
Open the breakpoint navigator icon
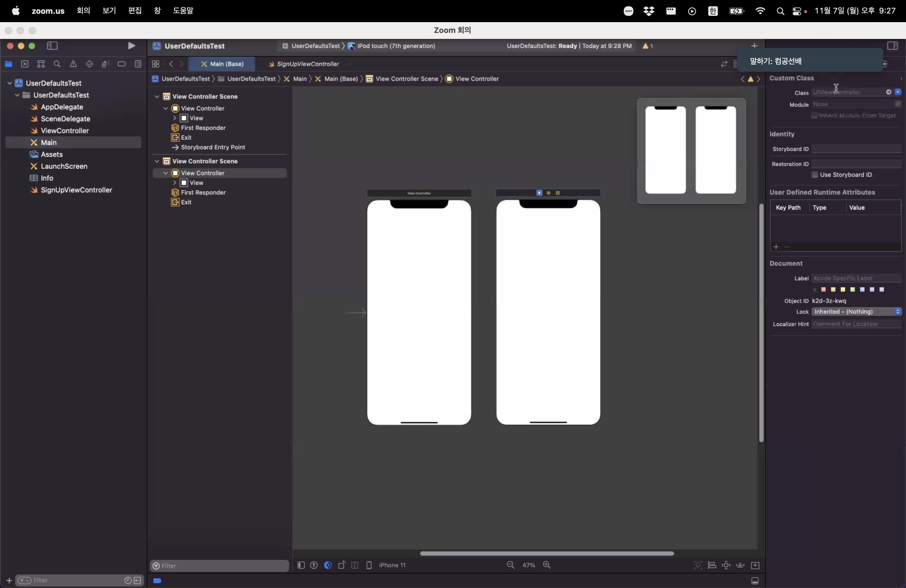pyautogui.click(x=122, y=64)
